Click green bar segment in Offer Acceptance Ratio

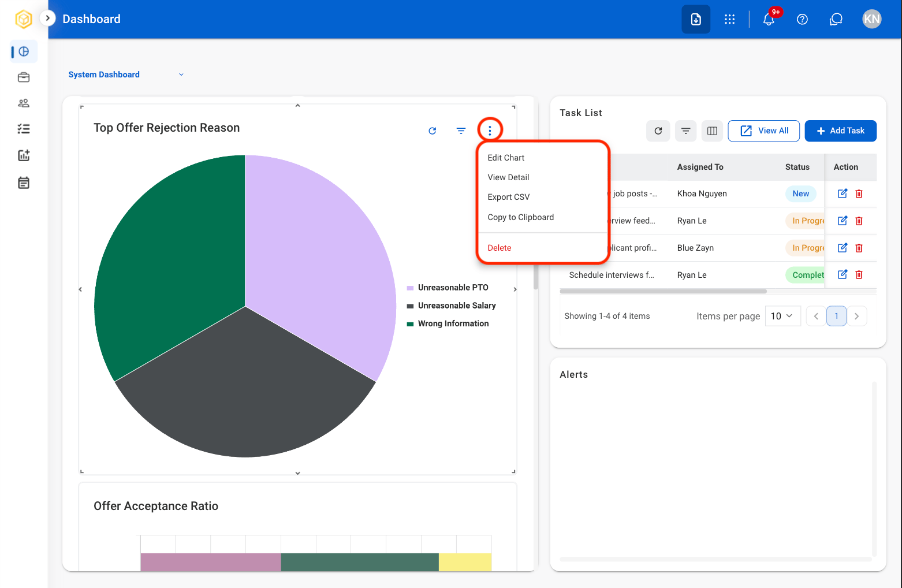(360, 562)
